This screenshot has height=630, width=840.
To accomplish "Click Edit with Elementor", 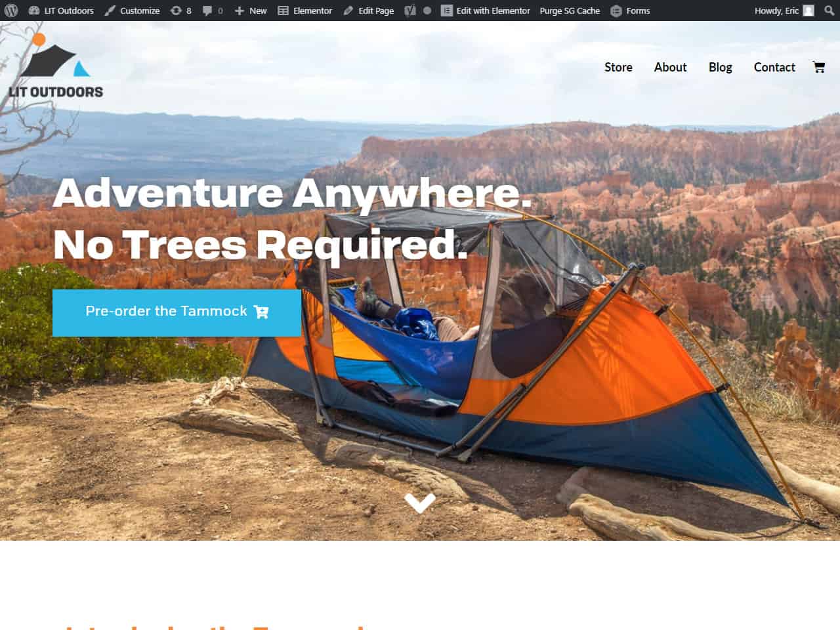I will (x=485, y=10).
